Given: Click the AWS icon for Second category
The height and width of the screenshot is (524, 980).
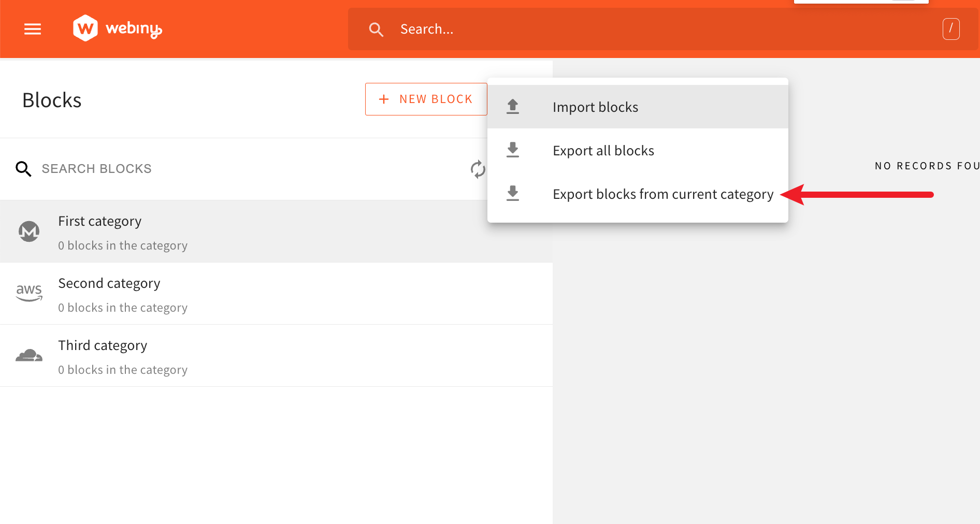Looking at the screenshot, I should coord(29,294).
